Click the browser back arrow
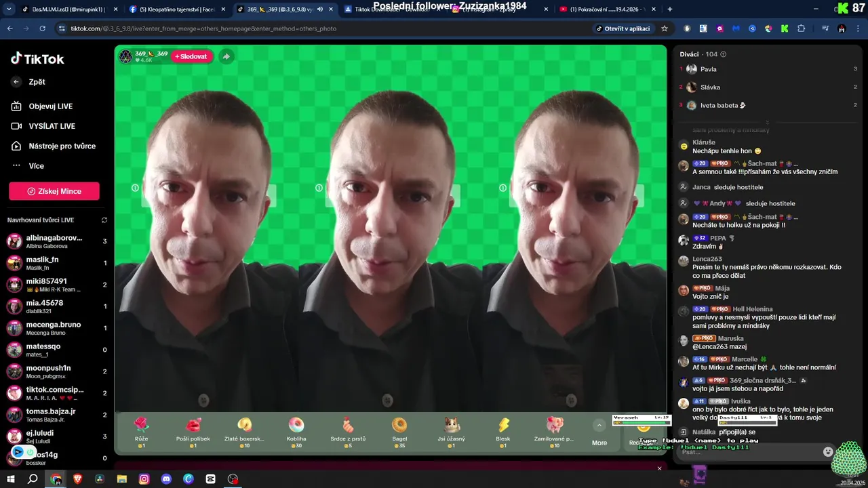 click(x=9, y=28)
